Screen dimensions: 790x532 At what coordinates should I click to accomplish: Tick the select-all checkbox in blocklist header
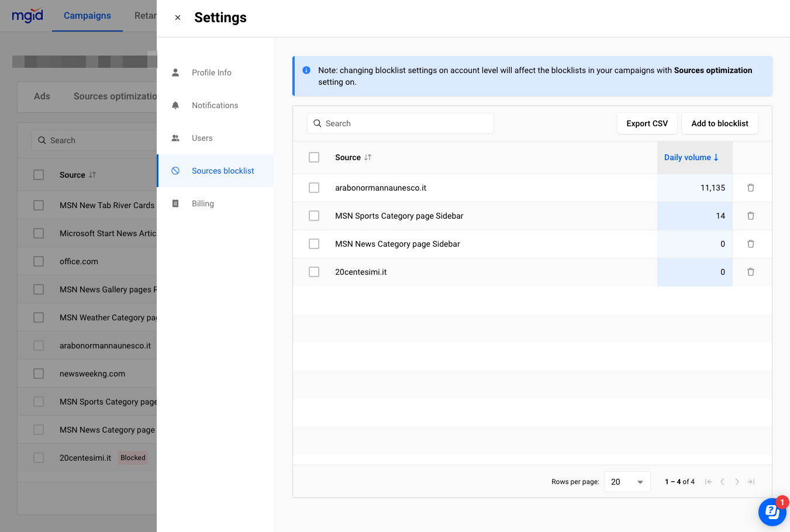click(314, 157)
